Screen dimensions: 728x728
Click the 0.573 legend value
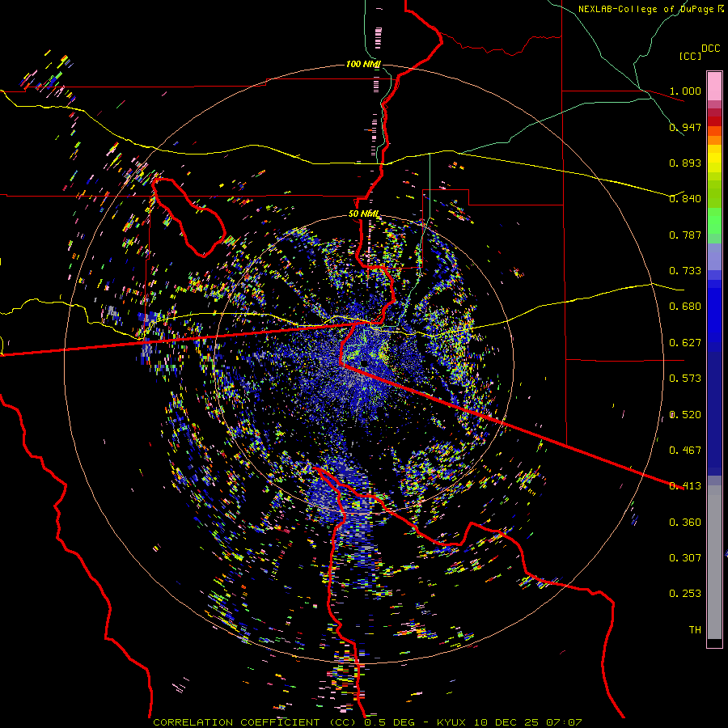[x=685, y=379]
